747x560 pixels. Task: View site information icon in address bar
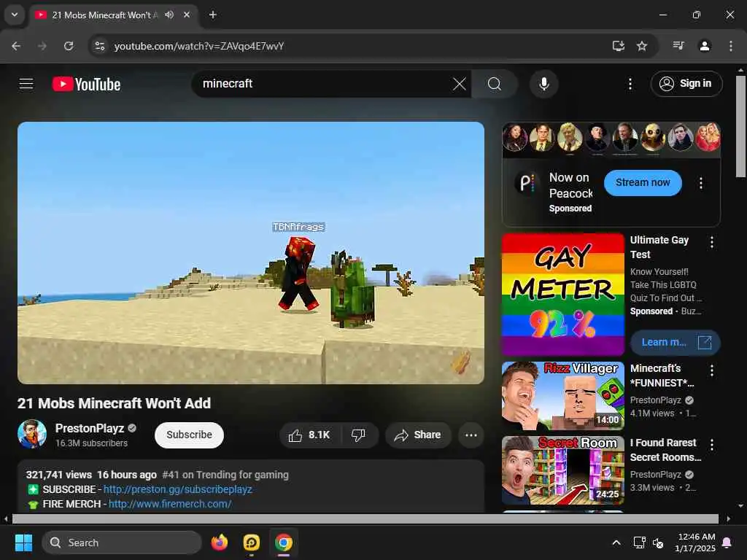point(99,46)
